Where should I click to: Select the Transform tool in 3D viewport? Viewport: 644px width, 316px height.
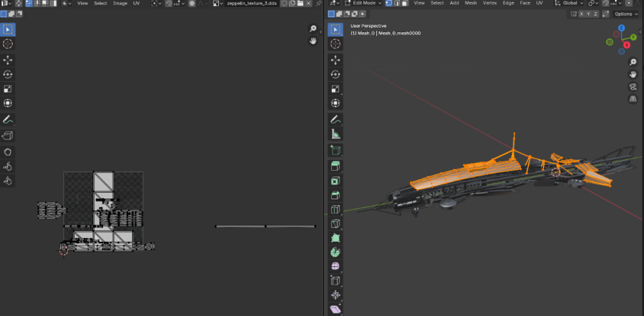coord(336,103)
